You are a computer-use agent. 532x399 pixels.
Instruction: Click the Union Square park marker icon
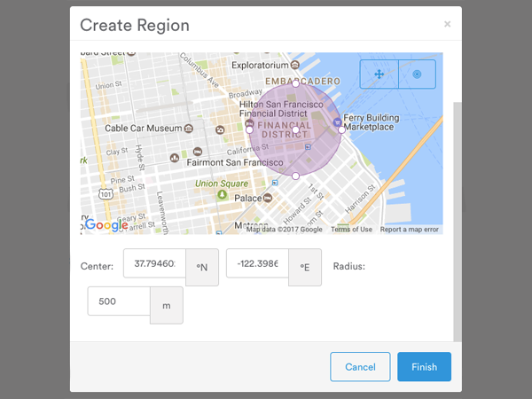tap(222, 195)
